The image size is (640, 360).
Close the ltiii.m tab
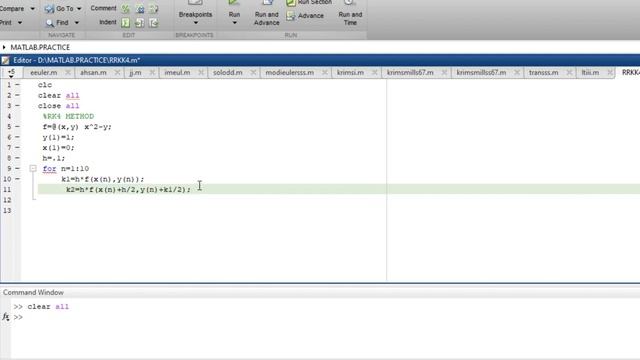point(610,73)
